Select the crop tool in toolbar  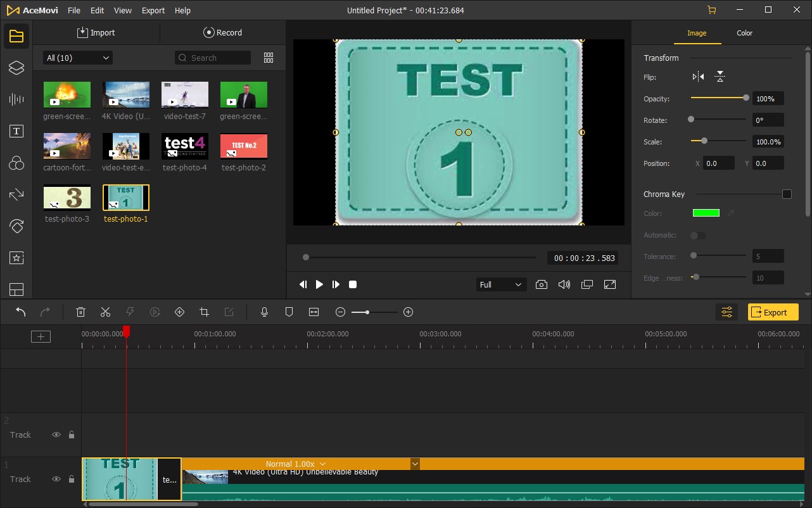(204, 312)
